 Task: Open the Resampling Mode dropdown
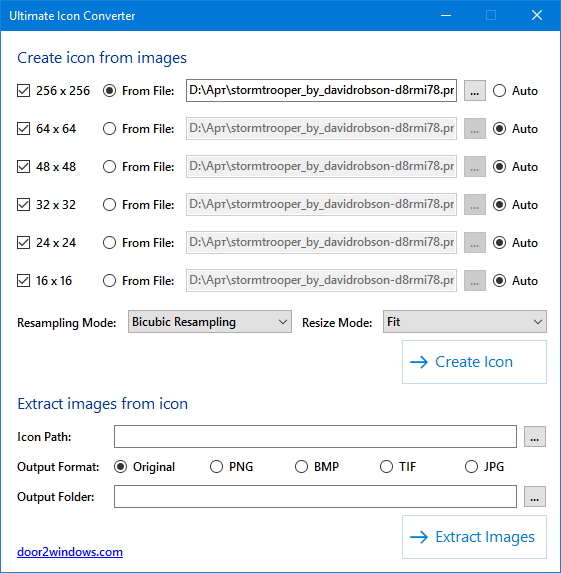tap(210, 322)
